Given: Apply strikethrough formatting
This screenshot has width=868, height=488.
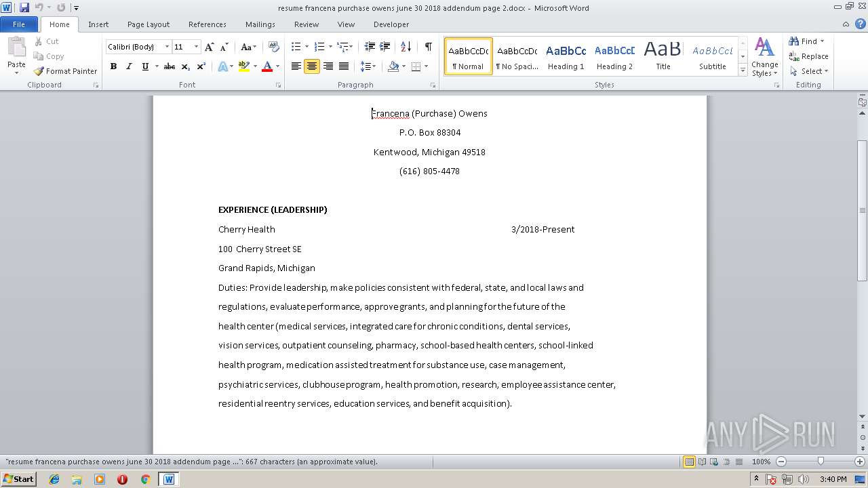Looking at the screenshot, I should point(170,66).
